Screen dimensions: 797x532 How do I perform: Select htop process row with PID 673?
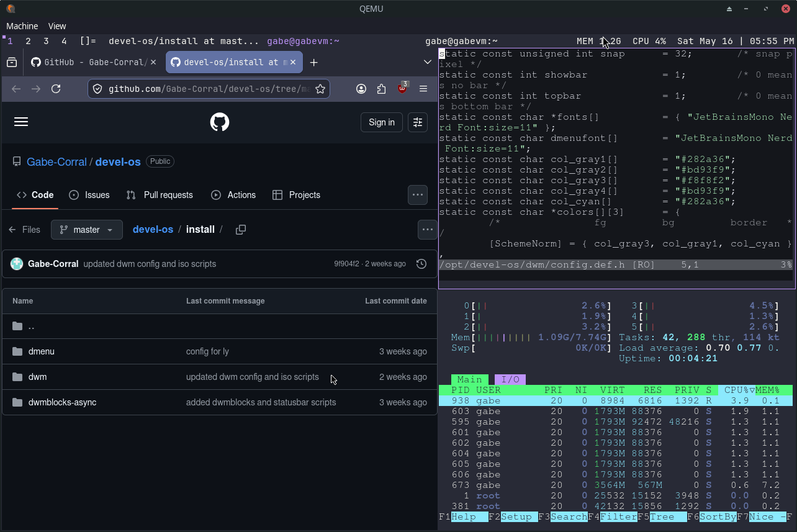pos(616,485)
